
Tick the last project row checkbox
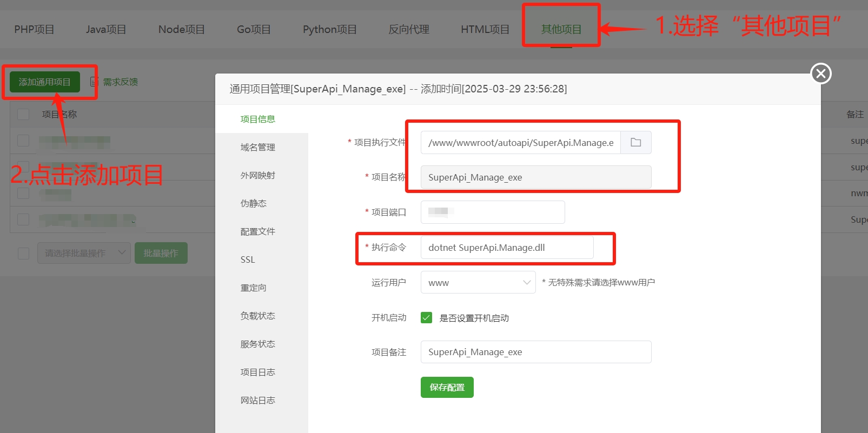[x=23, y=219]
